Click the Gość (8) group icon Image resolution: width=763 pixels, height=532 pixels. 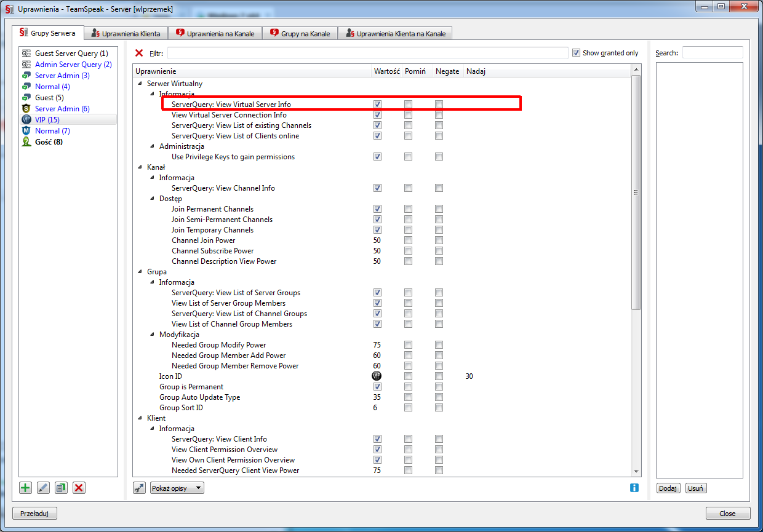pos(26,142)
